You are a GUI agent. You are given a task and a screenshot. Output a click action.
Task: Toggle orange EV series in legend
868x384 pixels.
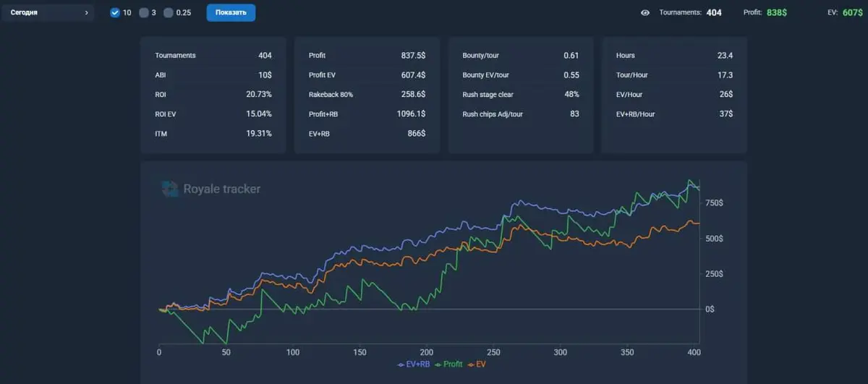(477, 364)
